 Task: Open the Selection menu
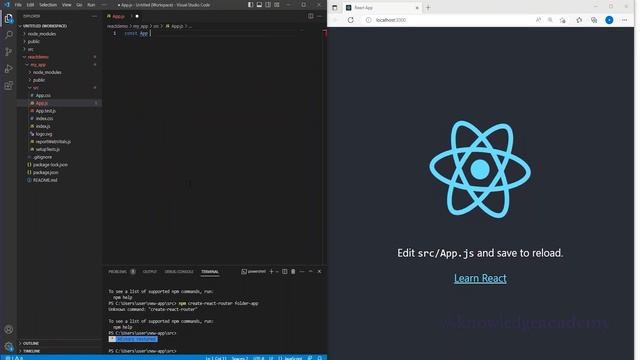(x=48, y=5)
